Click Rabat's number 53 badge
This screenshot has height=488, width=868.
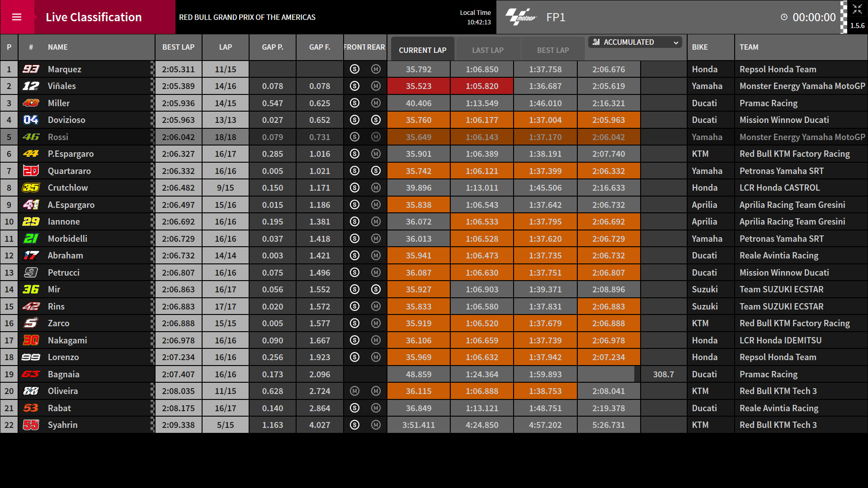pyautogui.click(x=31, y=408)
